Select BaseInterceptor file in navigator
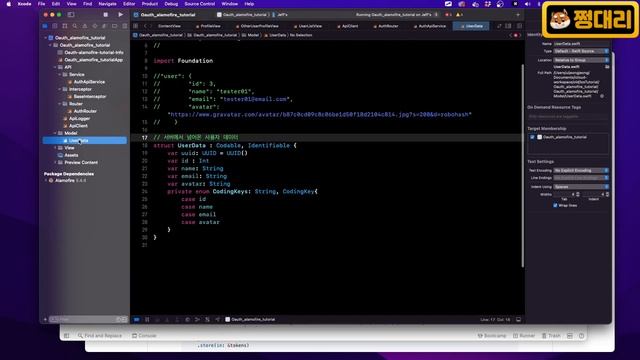 pos(89,96)
